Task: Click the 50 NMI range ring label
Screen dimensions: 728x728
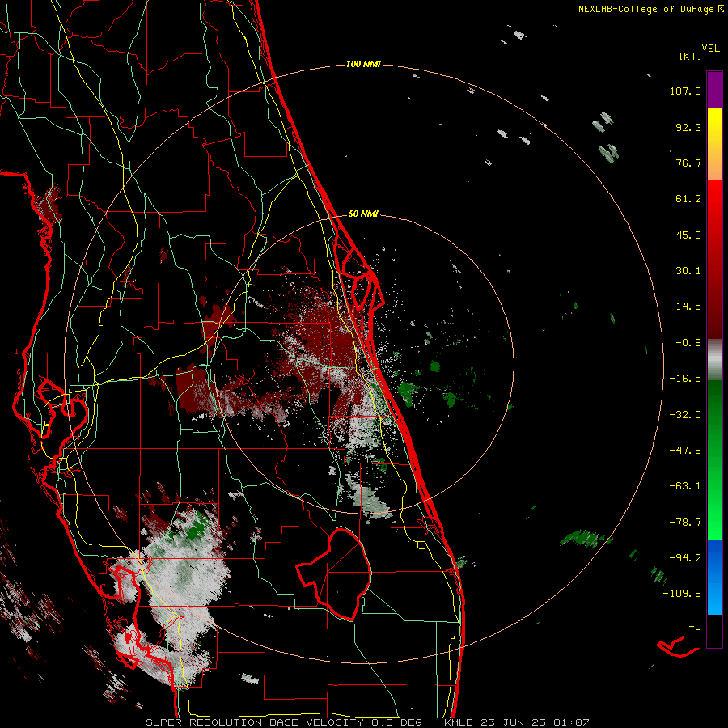Action: (363, 214)
